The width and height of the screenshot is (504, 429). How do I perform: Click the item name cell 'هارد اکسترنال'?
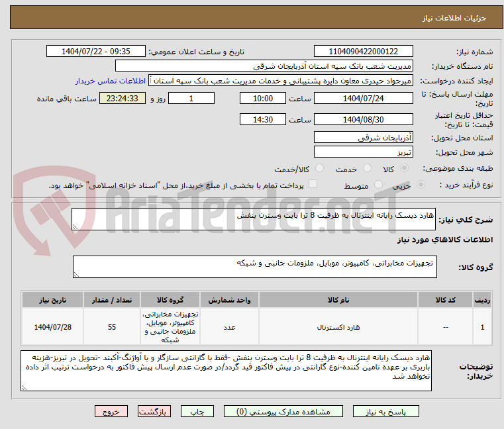pyautogui.click(x=338, y=327)
